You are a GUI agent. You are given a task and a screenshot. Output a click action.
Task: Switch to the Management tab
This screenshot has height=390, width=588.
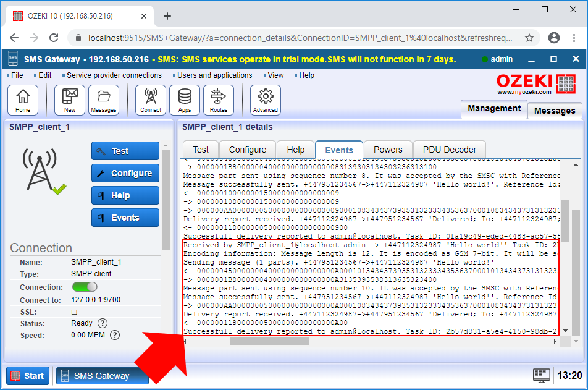[494, 109]
